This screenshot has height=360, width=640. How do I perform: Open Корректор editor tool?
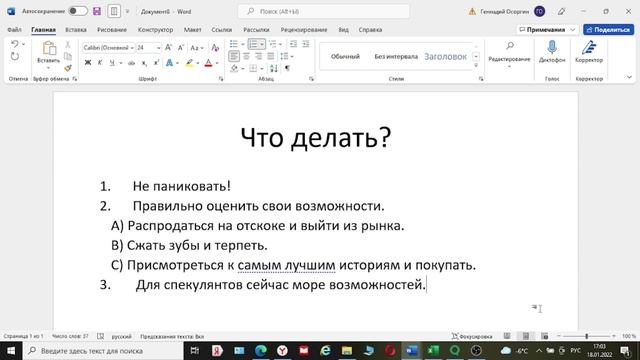[589, 51]
